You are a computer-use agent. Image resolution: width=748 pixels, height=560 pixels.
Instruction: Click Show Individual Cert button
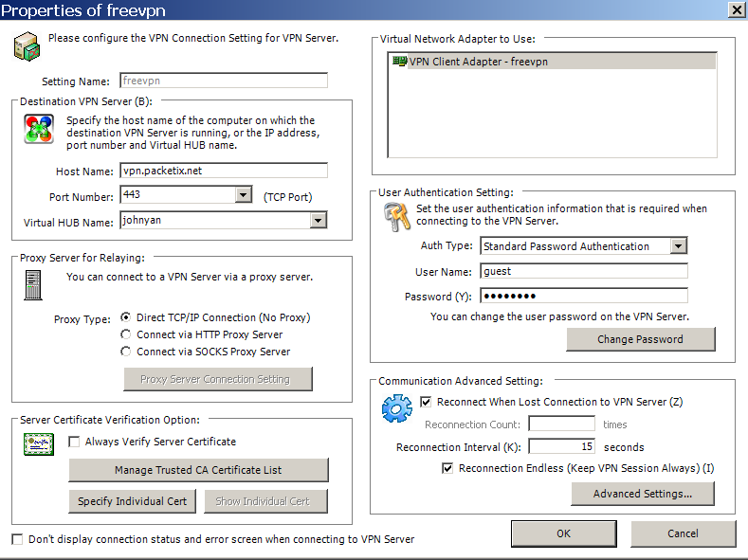[x=265, y=501]
